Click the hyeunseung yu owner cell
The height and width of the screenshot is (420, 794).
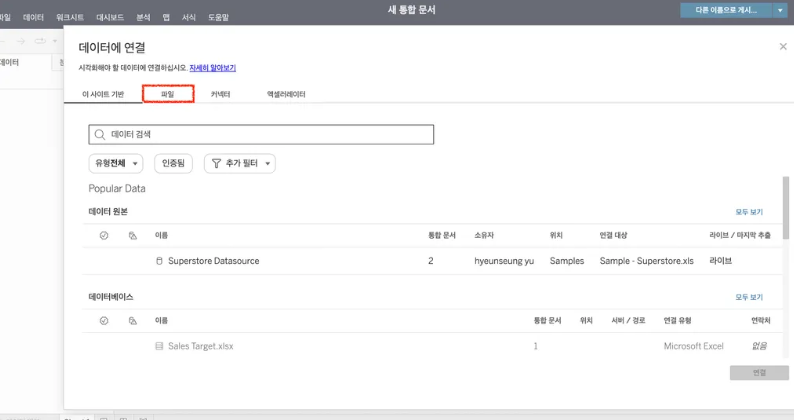click(x=504, y=261)
